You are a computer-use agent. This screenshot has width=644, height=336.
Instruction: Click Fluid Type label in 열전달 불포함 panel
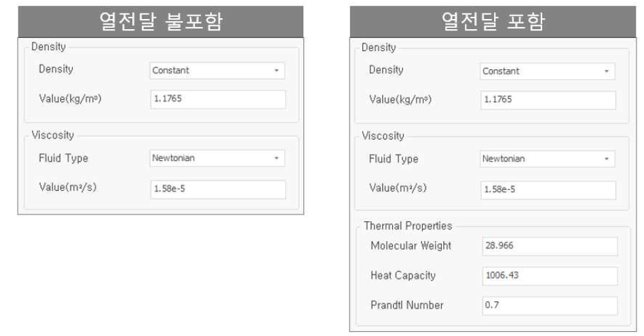click(64, 158)
